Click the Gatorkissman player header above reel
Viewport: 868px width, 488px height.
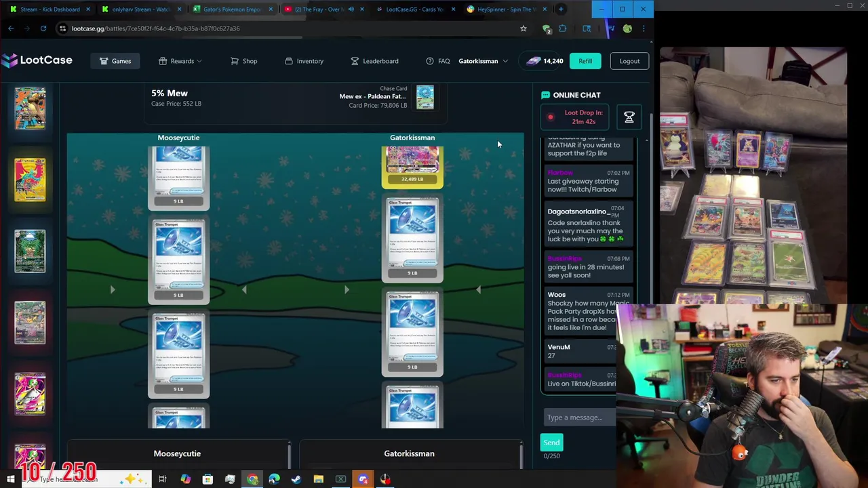pos(412,138)
